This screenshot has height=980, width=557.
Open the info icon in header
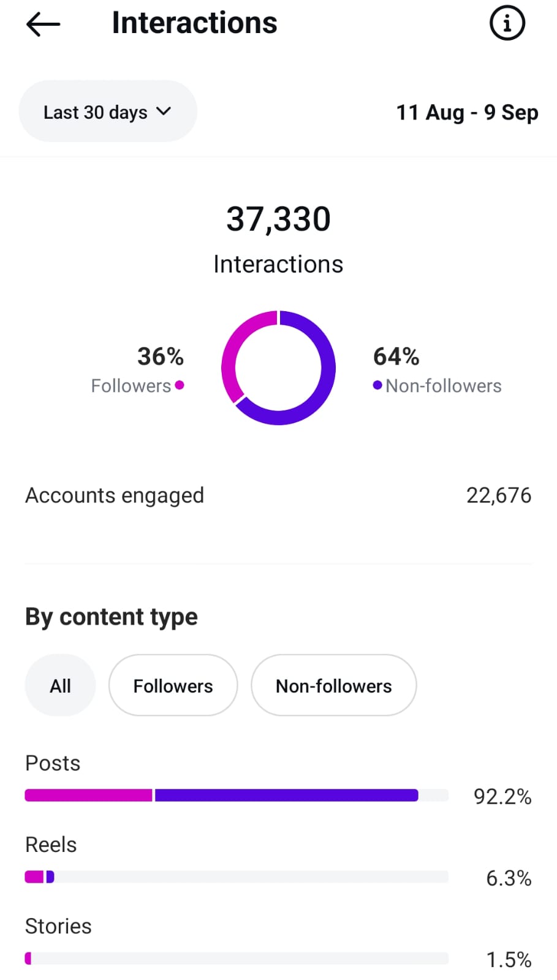click(507, 23)
